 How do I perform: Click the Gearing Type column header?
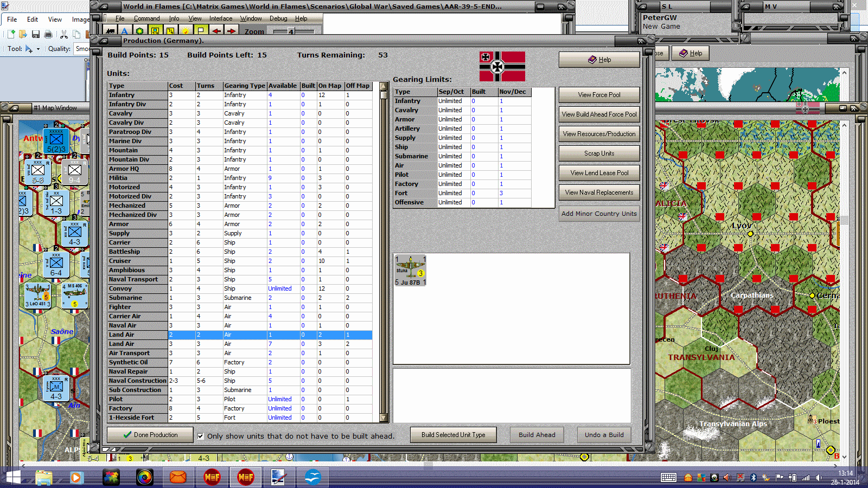point(245,86)
